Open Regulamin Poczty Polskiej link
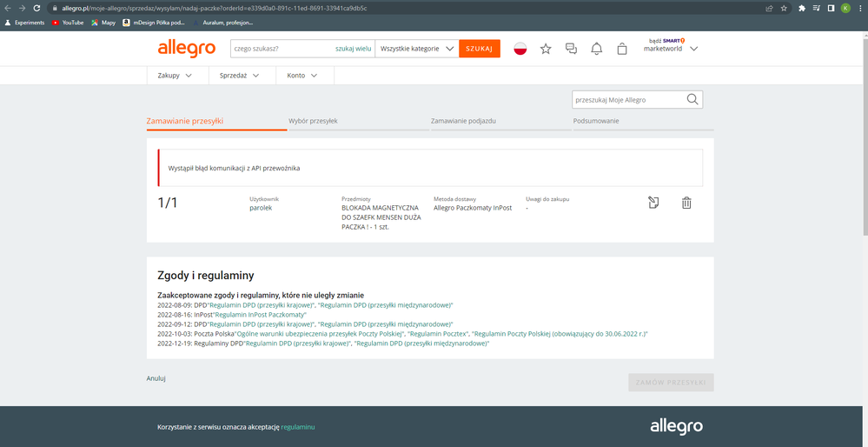868x447 pixels. click(x=560, y=334)
